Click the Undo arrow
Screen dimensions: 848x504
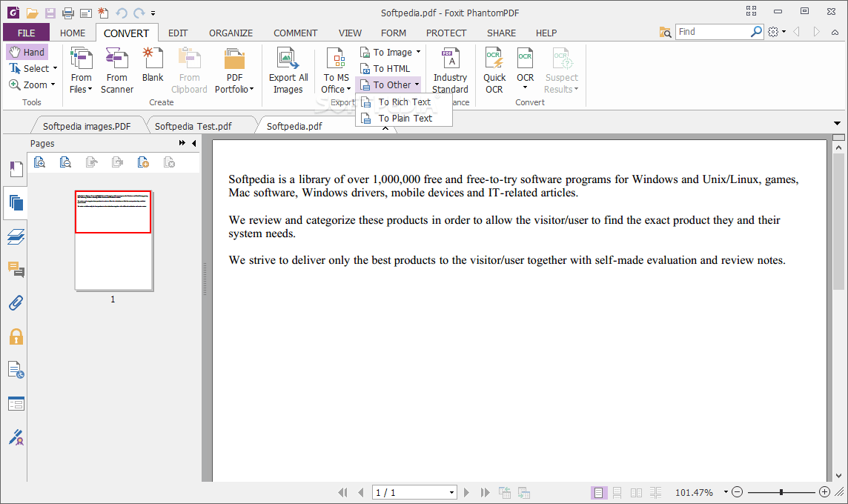[121, 13]
